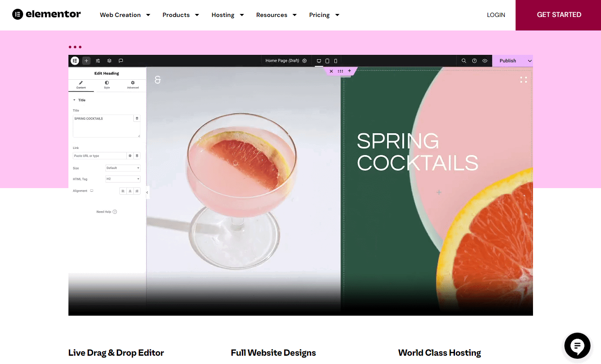The width and height of the screenshot is (601, 364).
Task: Select center alignment option
Action: pyautogui.click(x=130, y=191)
